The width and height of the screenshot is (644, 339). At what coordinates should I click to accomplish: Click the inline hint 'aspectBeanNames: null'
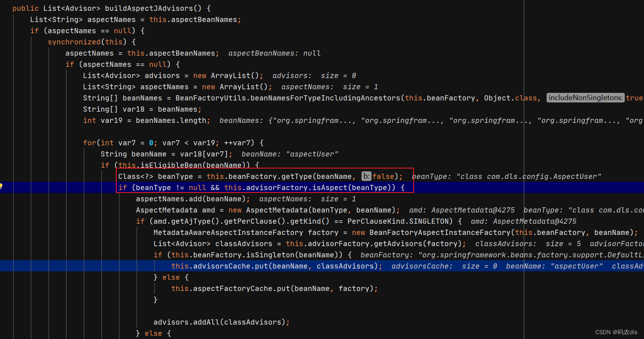(x=275, y=53)
